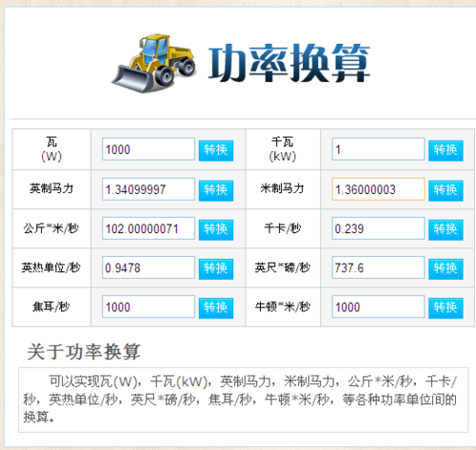Focus the 米制马力 input field
The height and width of the screenshot is (450, 476).
[378, 189]
